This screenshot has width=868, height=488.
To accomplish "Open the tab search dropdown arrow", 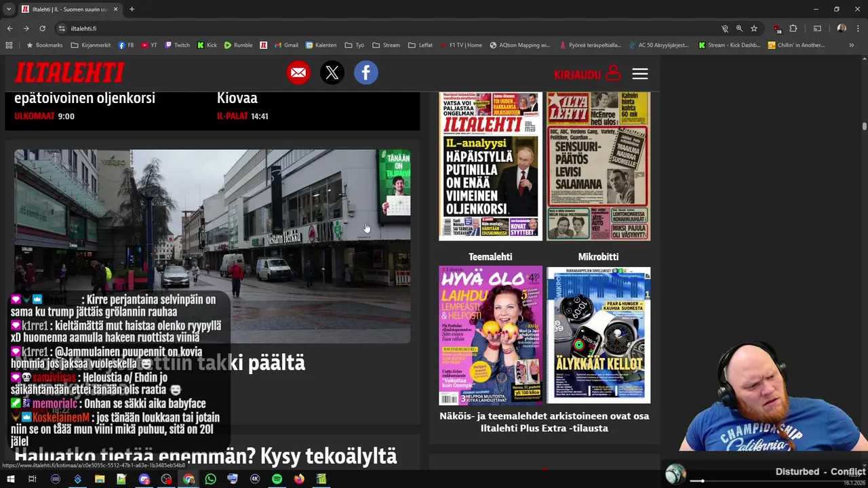I will click(9, 9).
